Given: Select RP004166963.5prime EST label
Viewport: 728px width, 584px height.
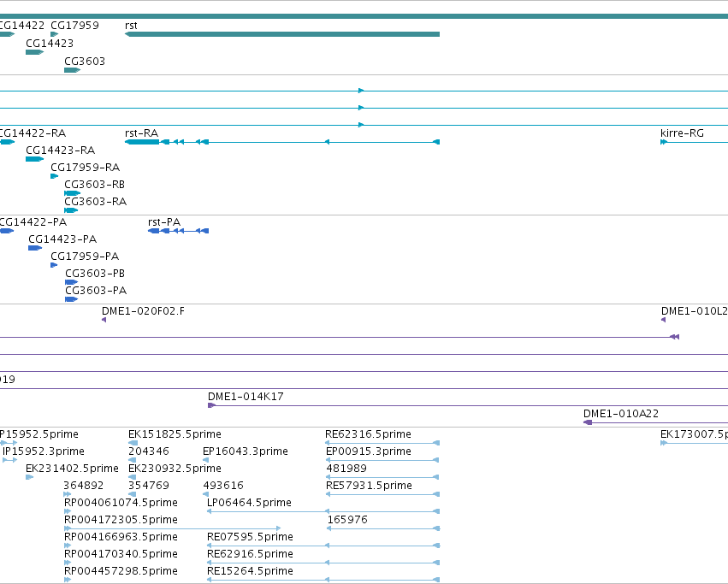Looking at the screenshot, I should tap(121, 537).
